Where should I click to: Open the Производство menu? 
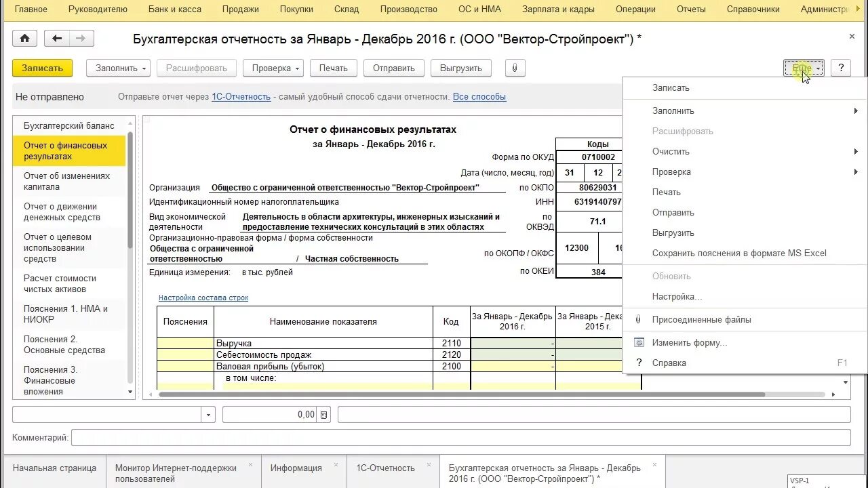409,9
